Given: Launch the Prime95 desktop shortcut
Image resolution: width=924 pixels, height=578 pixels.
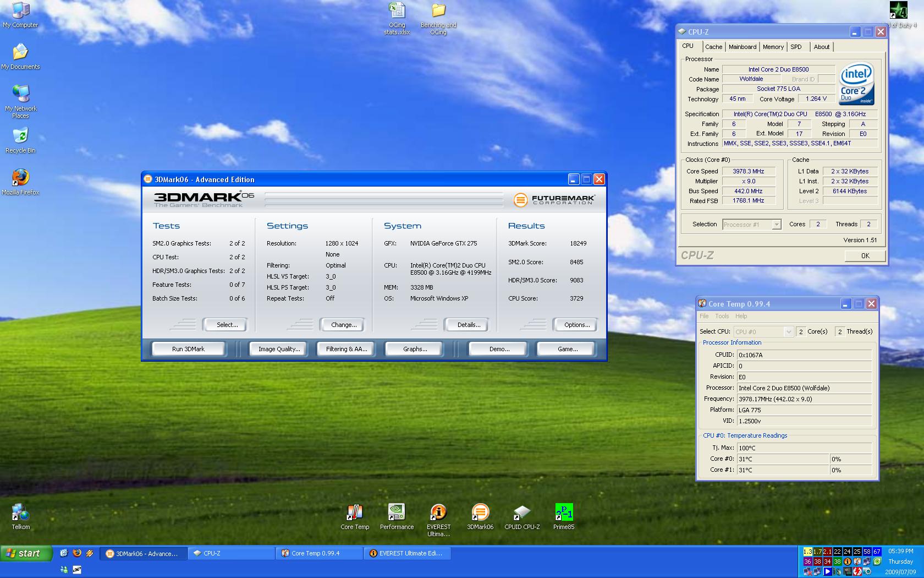Looking at the screenshot, I should point(564,516).
